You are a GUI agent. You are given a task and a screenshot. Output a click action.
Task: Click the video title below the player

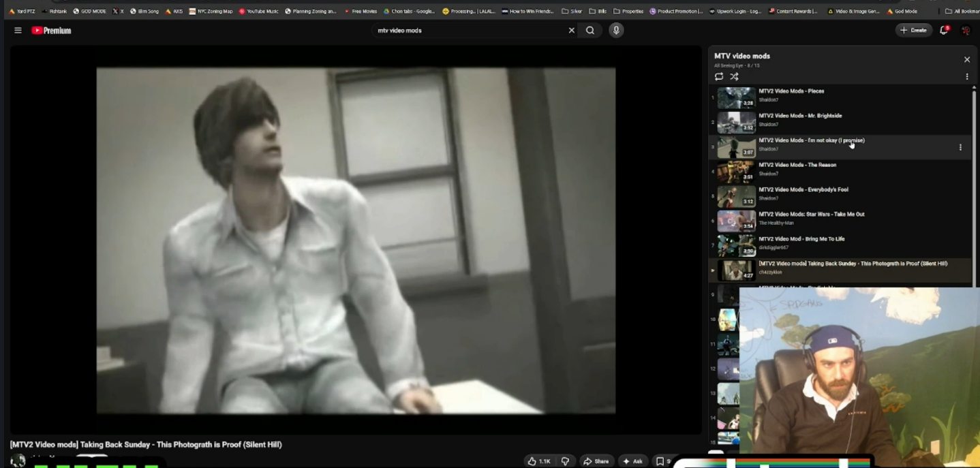146,444
